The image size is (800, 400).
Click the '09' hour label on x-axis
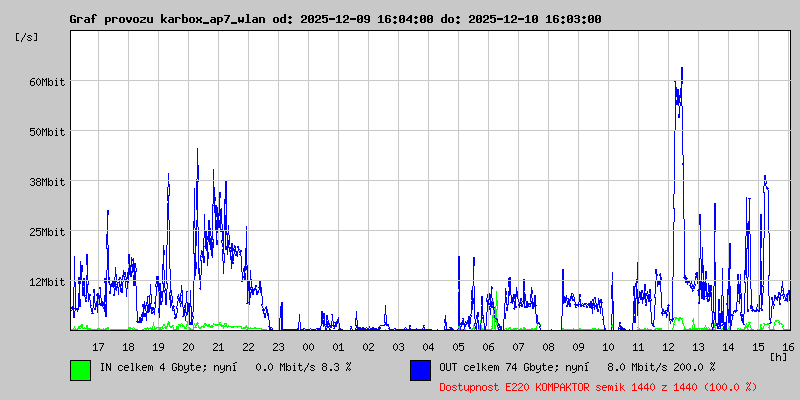click(578, 347)
